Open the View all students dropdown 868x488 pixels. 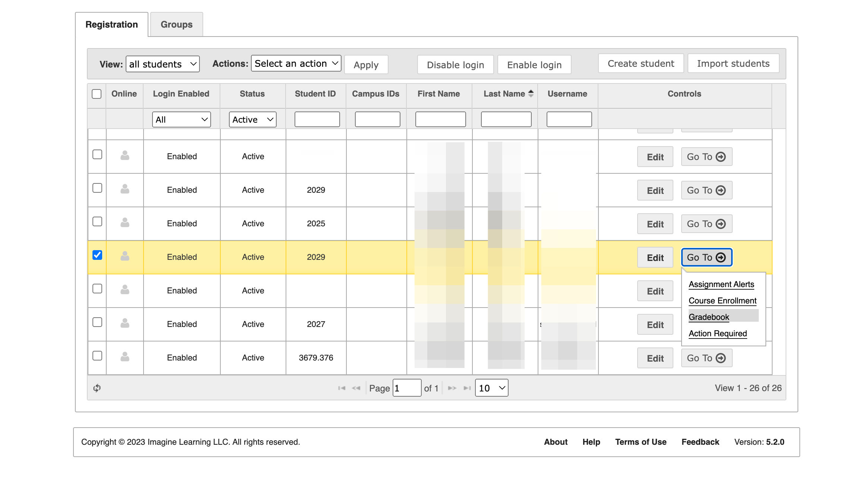[x=163, y=64]
